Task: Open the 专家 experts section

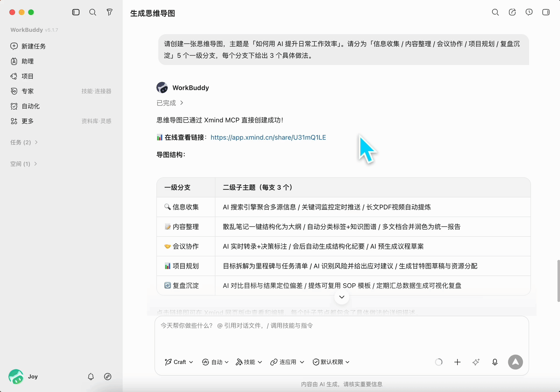Action: pyautogui.click(x=22, y=91)
